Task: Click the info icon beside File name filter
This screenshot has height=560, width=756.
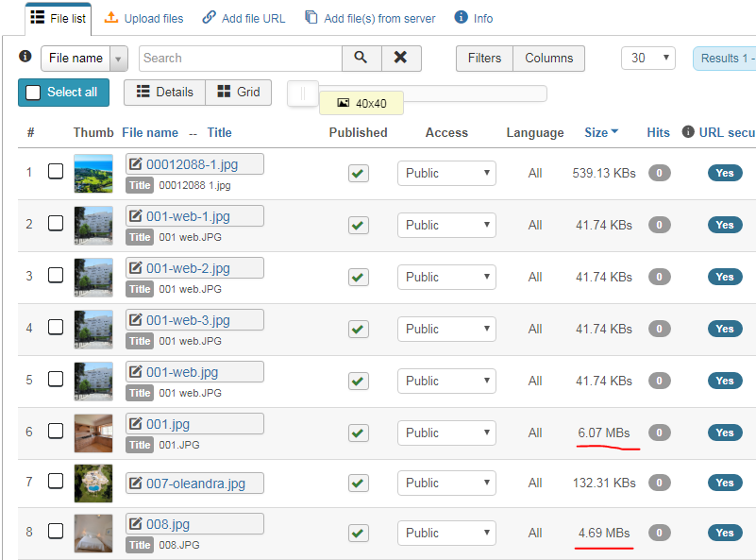Action: (x=25, y=57)
